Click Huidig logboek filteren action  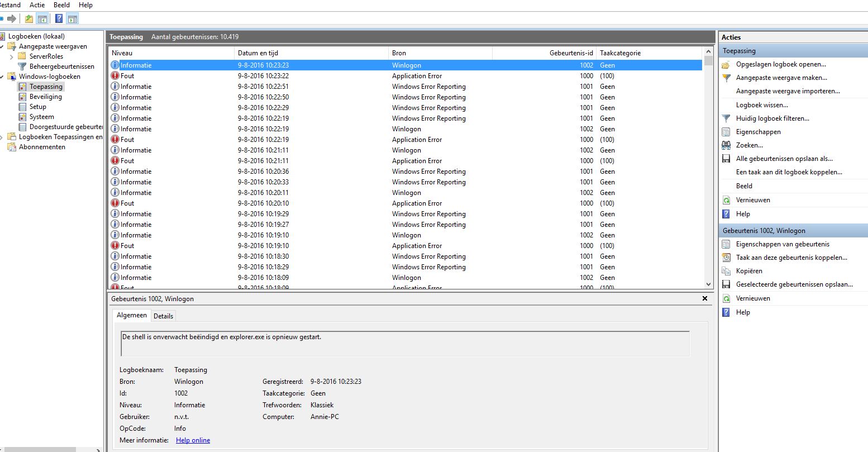point(772,118)
